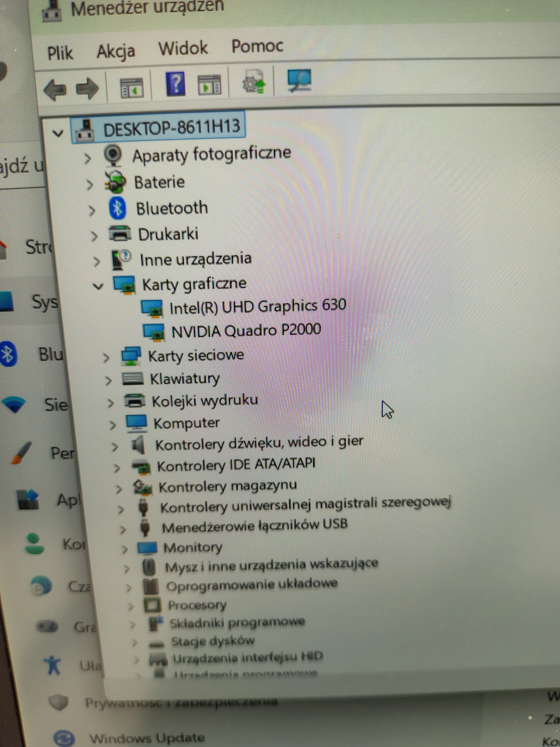
Task: Click the icon of Kontrolery magazynu
Action: point(142,488)
